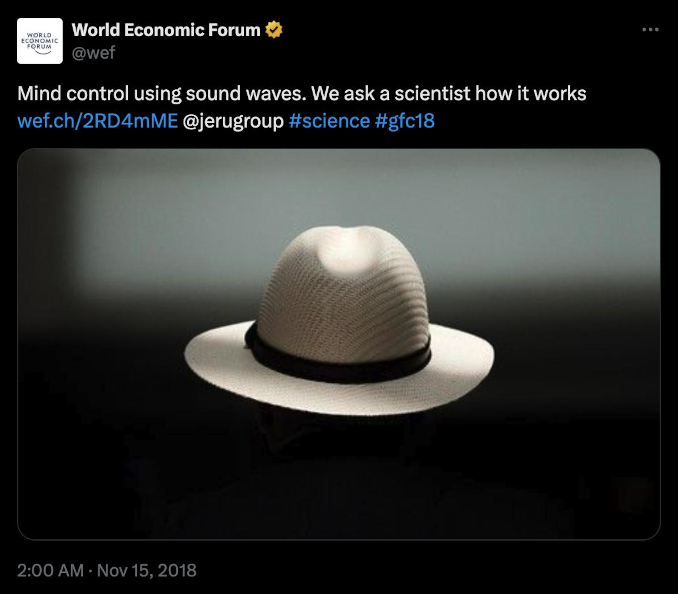Open the wef.ch/2RD4mME link

[x=98, y=121]
